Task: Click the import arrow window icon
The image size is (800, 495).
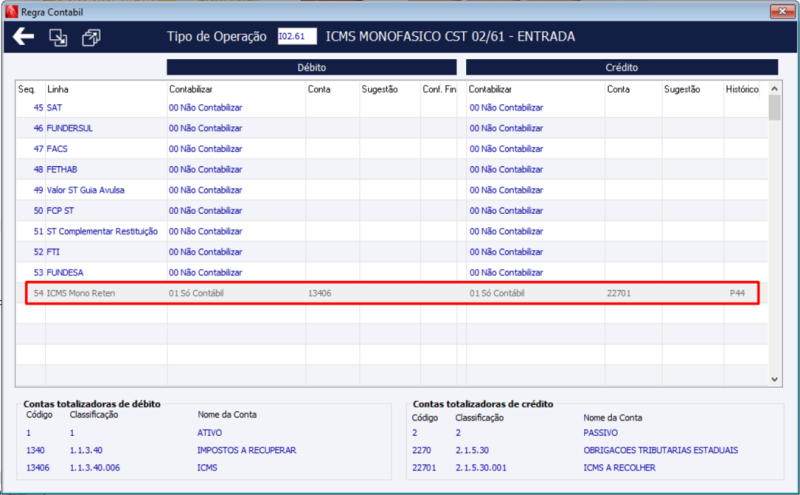Action: click(58, 37)
